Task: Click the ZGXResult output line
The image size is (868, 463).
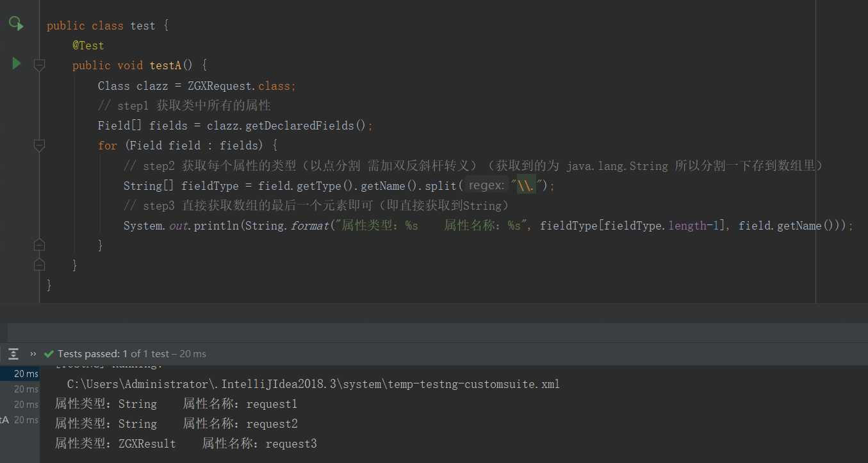Action: tap(186, 444)
